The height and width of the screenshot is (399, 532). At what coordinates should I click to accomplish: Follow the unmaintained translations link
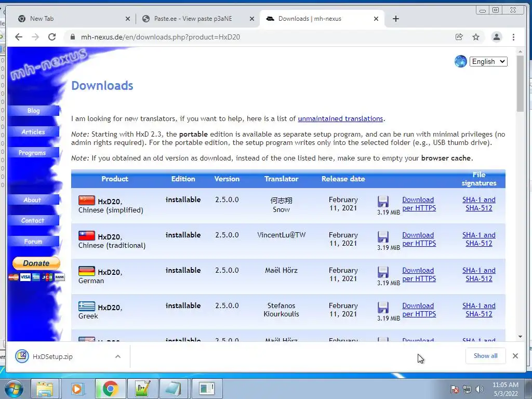click(x=340, y=119)
